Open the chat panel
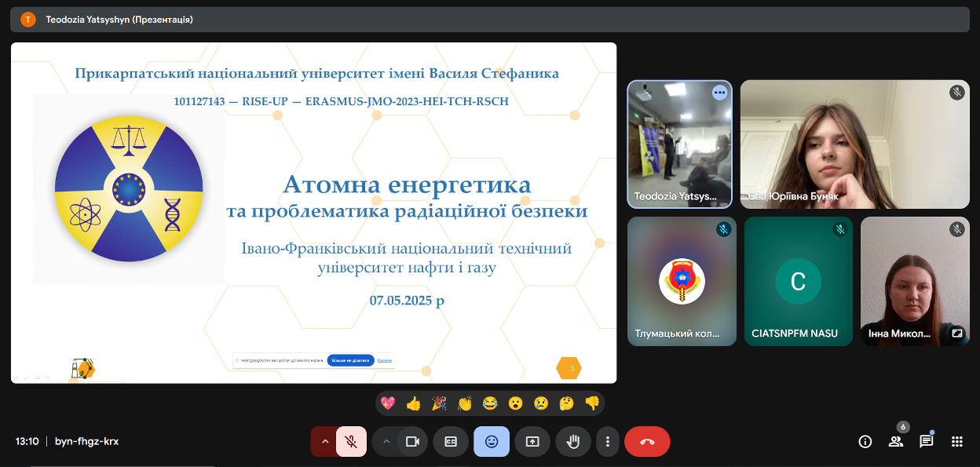980x467 pixels. coord(927,442)
